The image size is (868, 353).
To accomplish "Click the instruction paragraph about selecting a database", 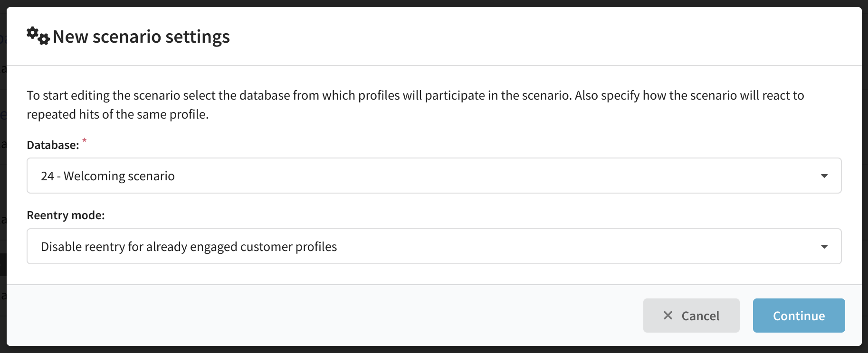I will [415, 105].
